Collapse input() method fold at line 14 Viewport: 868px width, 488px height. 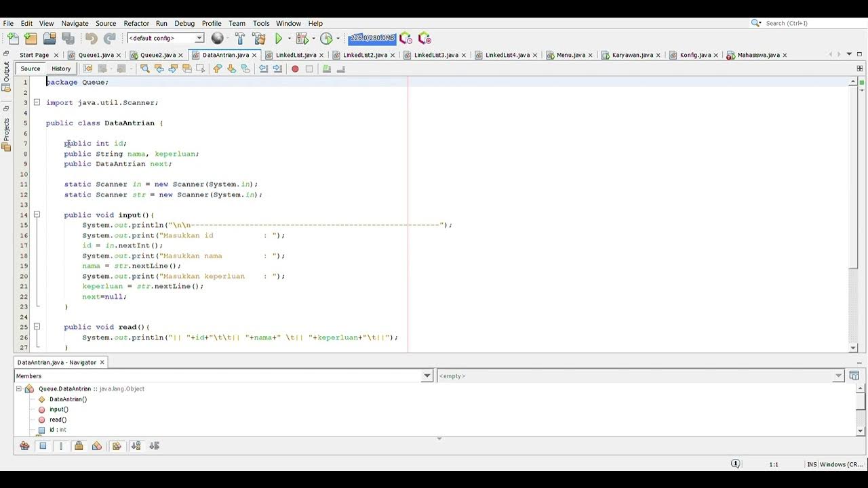[37, 215]
